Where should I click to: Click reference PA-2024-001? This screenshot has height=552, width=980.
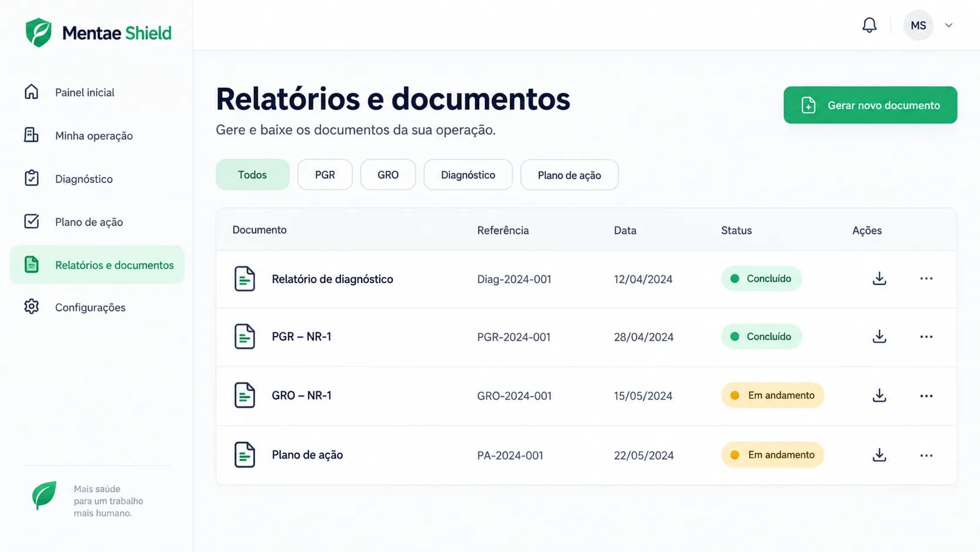pos(510,456)
